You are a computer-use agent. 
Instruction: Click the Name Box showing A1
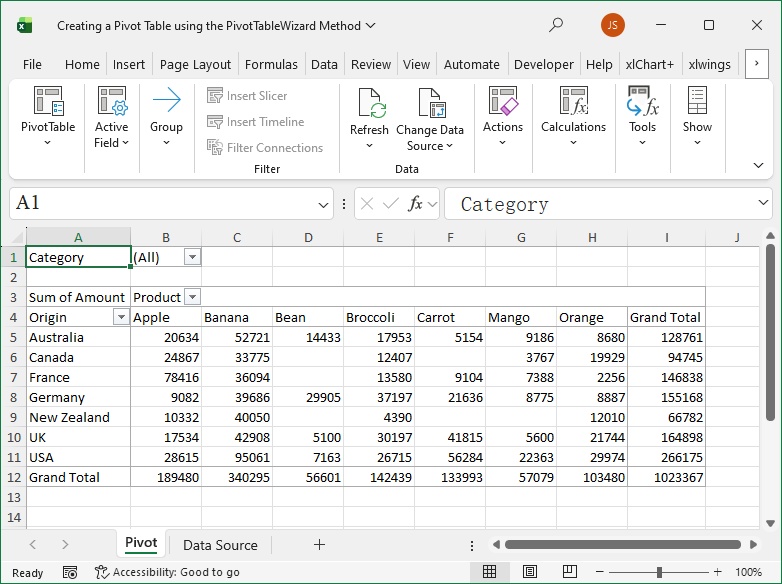172,203
